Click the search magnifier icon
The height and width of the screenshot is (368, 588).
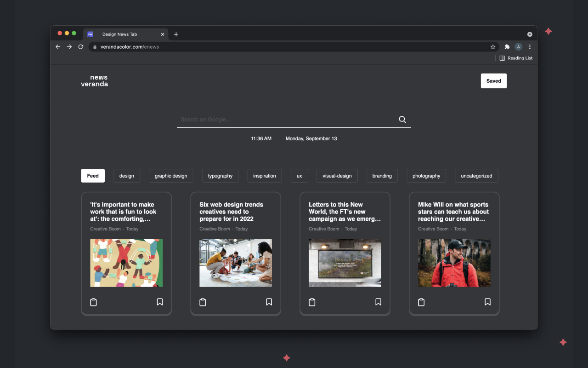(x=402, y=119)
